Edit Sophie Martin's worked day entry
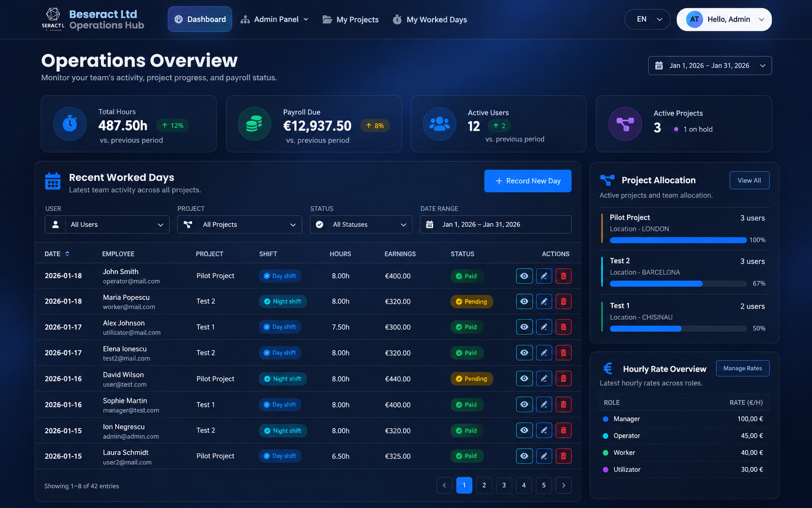 (x=544, y=405)
